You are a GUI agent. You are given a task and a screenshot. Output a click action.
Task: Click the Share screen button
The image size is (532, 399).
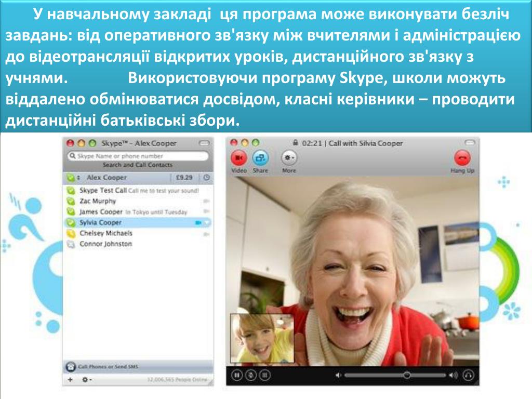[x=261, y=158]
